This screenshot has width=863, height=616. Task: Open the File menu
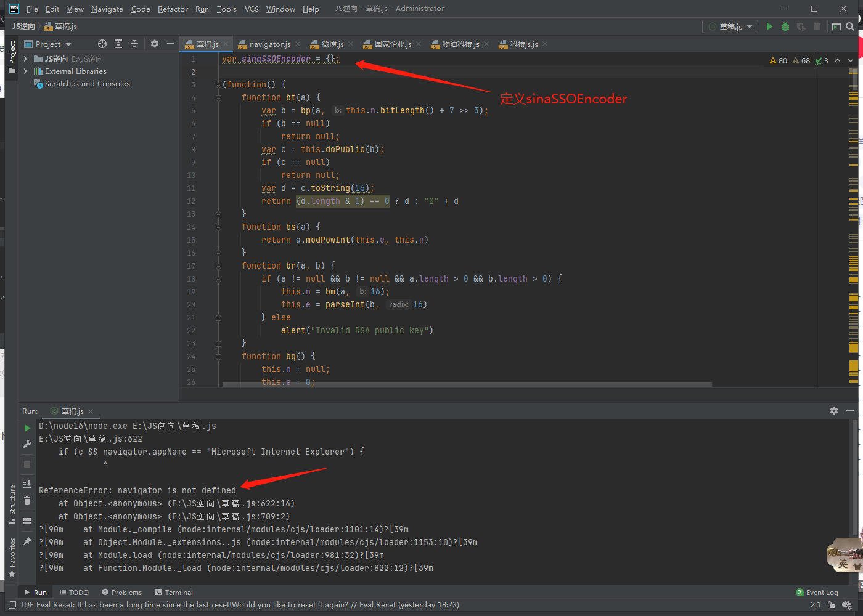click(x=32, y=9)
